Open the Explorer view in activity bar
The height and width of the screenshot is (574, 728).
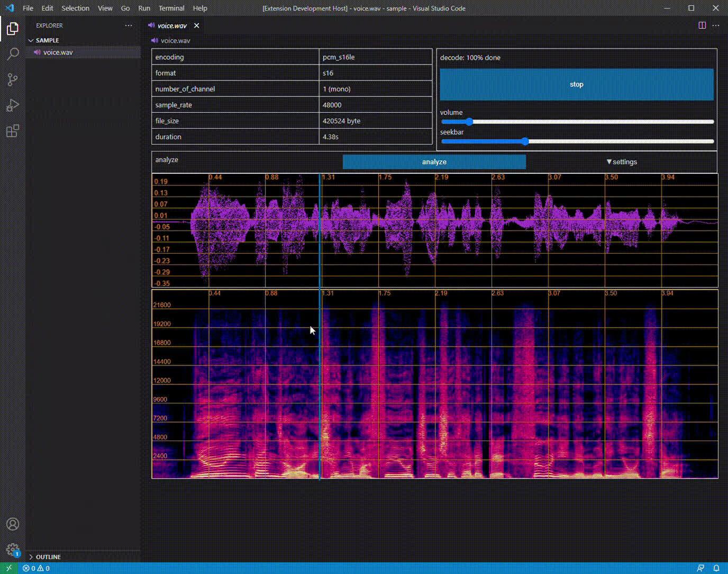pyautogui.click(x=13, y=29)
